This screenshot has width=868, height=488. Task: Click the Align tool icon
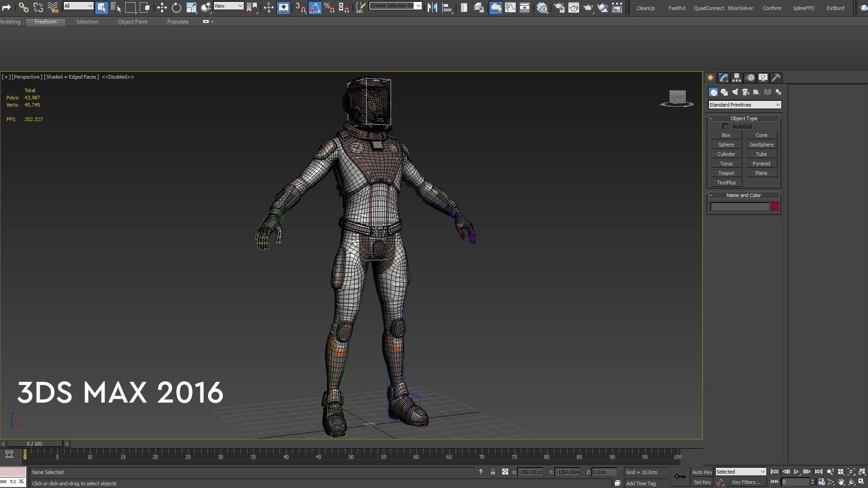(447, 7)
